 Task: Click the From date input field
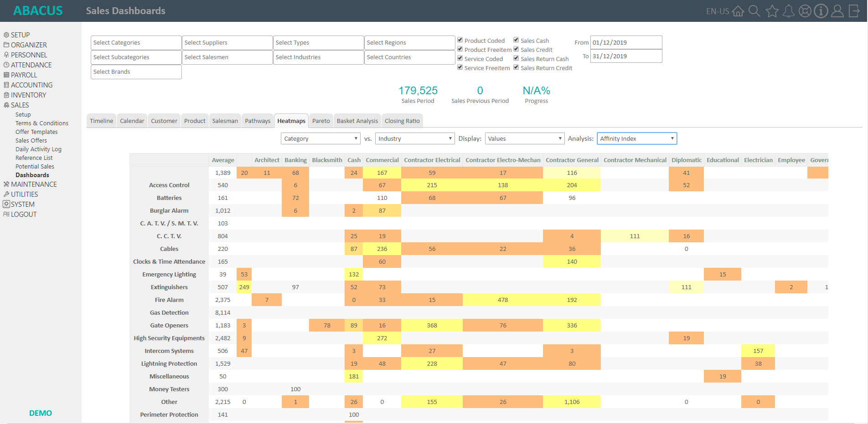(626, 42)
